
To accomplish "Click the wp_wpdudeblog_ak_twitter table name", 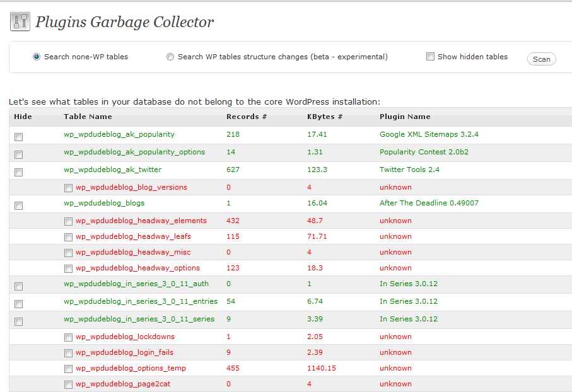I will click(113, 170).
